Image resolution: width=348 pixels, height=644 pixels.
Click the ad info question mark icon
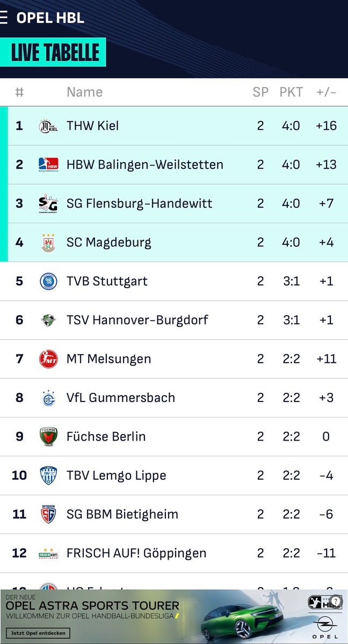coord(336,602)
